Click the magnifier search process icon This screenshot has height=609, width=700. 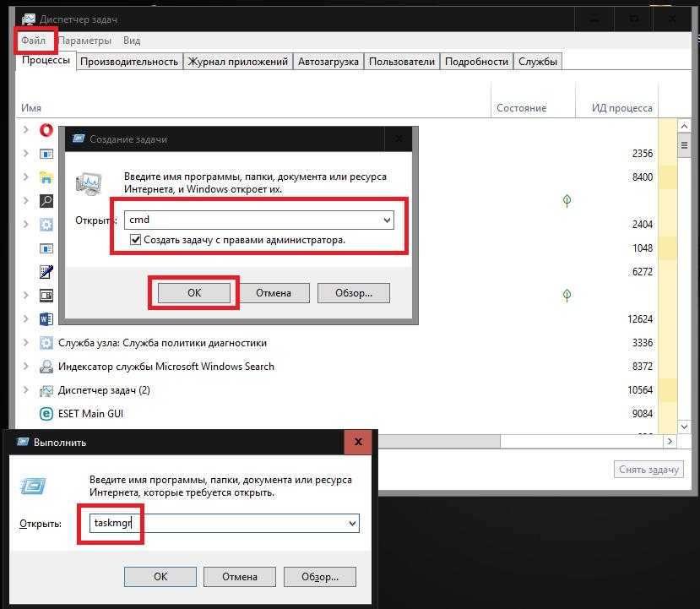click(46, 201)
